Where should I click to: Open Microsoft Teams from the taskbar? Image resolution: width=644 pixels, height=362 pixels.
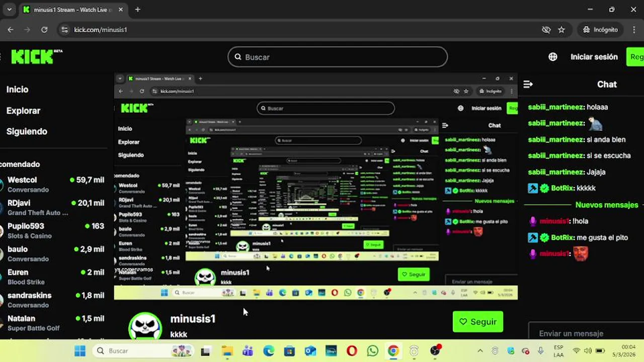pyautogui.click(x=248, y=351)
